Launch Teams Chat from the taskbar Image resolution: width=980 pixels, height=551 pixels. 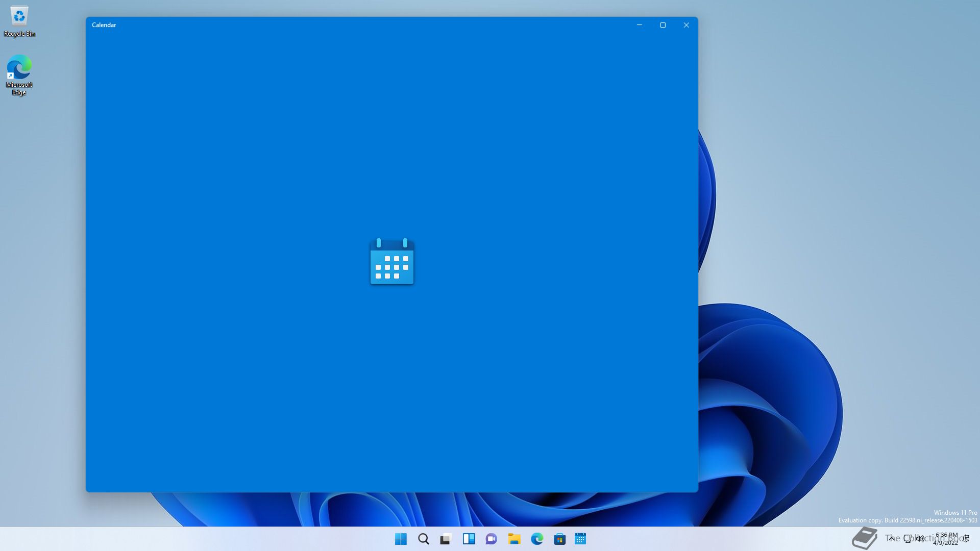click(491, 539)
